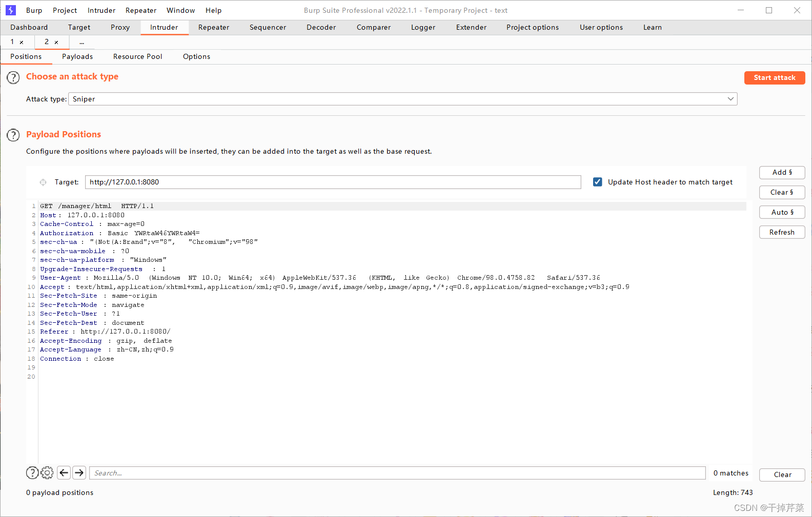Toggle Update Host header to match target
The width and height of the screenshot is (812, 517).
click(x=598, y=182)
